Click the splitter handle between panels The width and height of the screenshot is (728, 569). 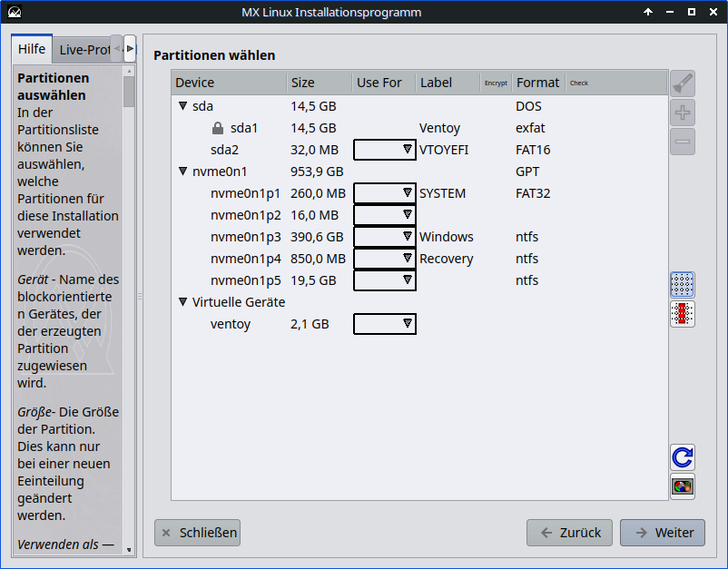(140, 296)
